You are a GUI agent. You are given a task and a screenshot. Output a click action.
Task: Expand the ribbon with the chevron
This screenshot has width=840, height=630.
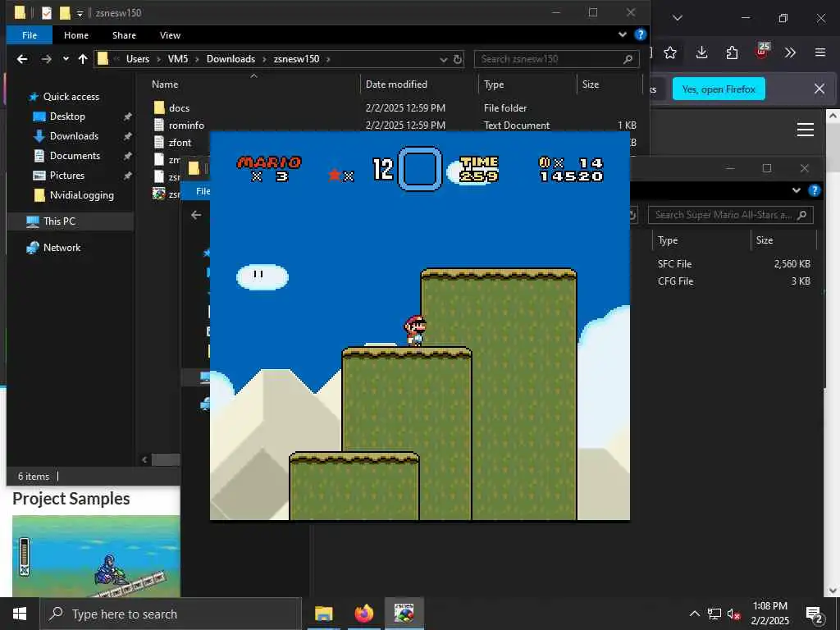pyautogui.click(x=622, y=34)
